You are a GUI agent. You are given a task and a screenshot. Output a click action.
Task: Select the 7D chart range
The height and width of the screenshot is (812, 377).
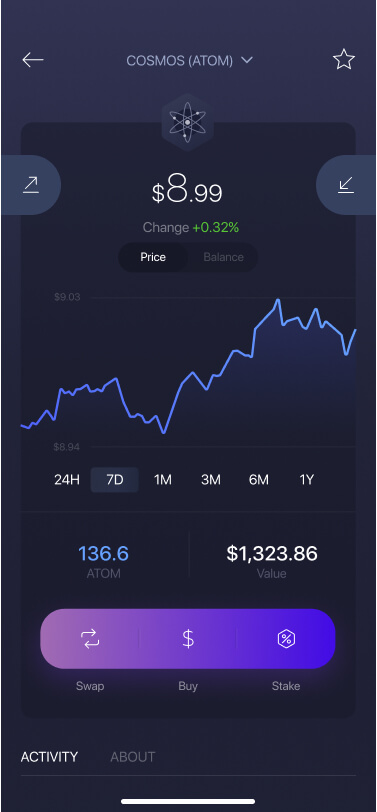[114, 480]
